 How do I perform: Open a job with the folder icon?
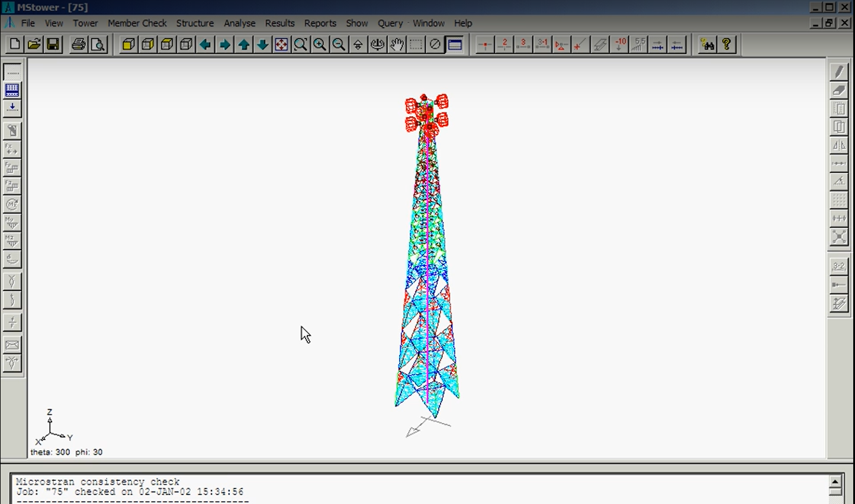pos(34,44)
